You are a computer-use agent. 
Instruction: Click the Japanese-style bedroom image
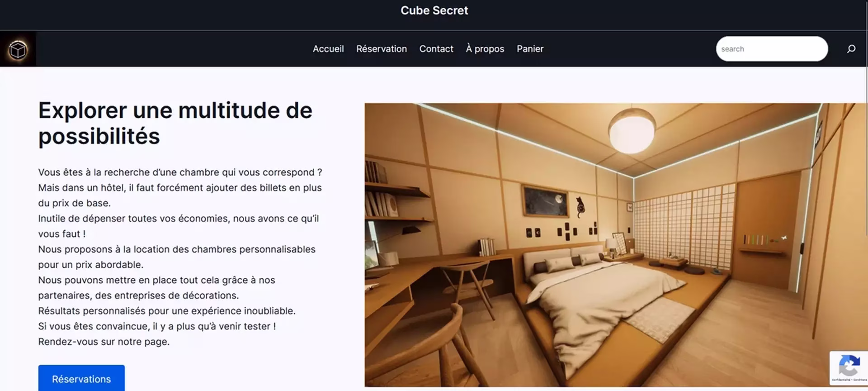click(616, 245)
